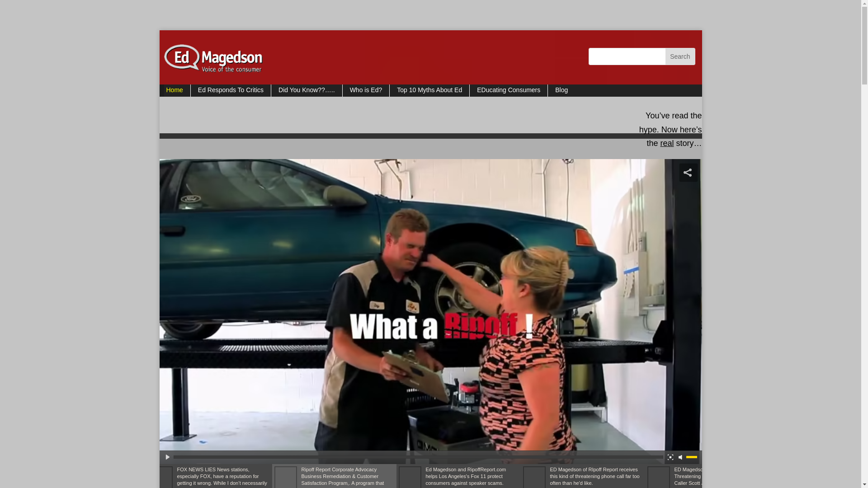This screenshot has width=868, height=488.
Task: Adjust the yellow volume slider
Action: 692,457
